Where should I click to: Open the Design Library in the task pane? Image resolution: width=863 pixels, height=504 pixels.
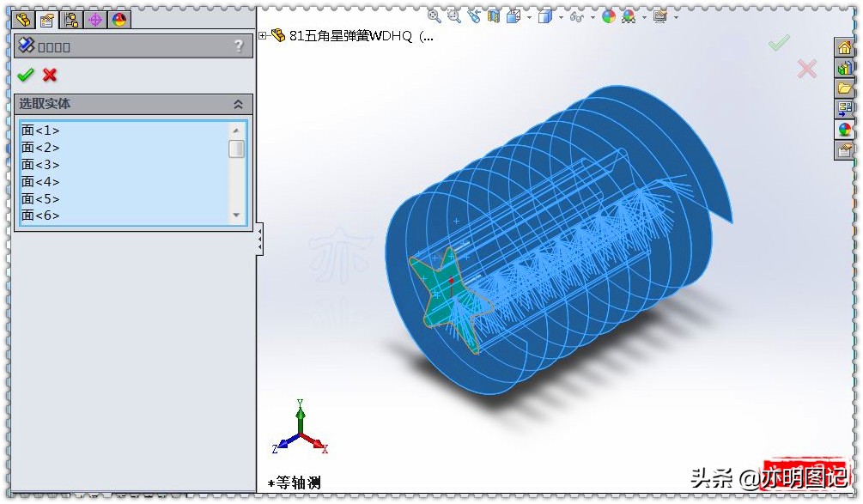(845, 68)
